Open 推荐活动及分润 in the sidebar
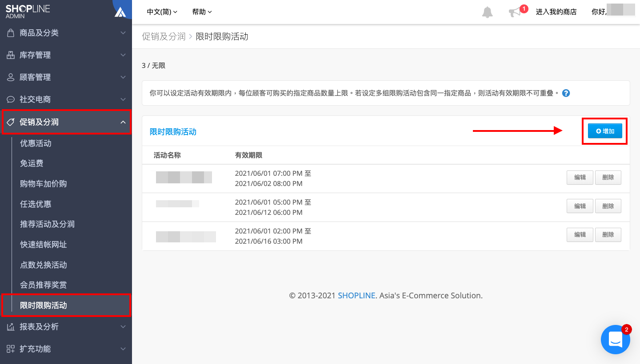Image resolution: width=640 pixels, height=364 pixels. pyautogui.click(x=47, y=224)
